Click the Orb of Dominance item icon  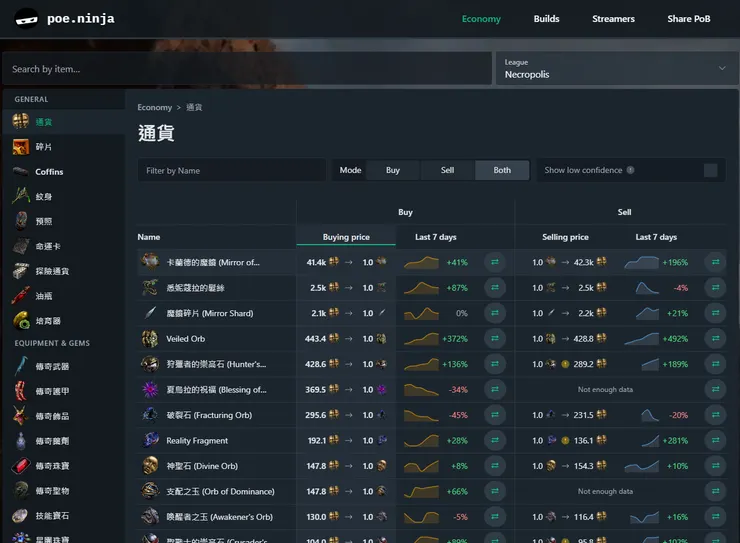[150, 491]
